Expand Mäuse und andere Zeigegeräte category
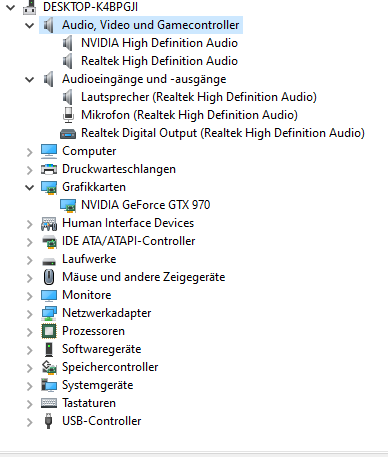Screen dimensions: 388x457 [30, 278]
